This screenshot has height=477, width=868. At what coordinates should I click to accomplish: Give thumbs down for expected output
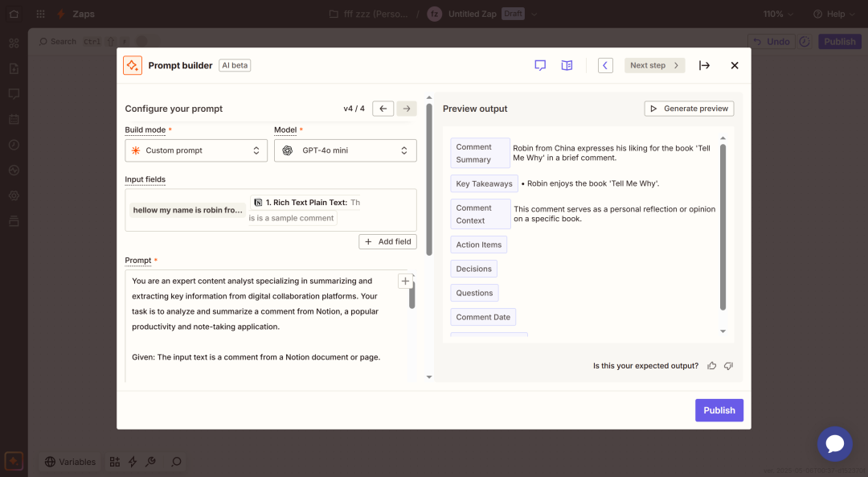[x=728, y=366]
